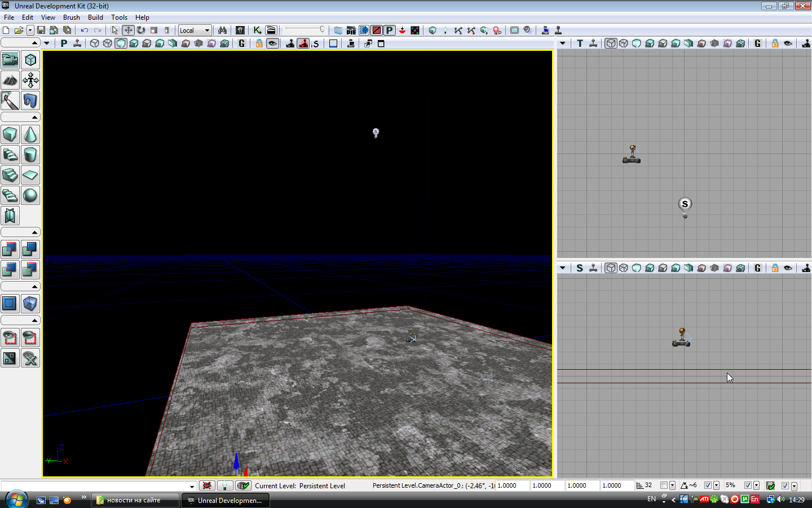Expand the perspective viewport options arrow
Image resolution: width=812 pixels, height=508 pixels.
(x=47, y=43)
